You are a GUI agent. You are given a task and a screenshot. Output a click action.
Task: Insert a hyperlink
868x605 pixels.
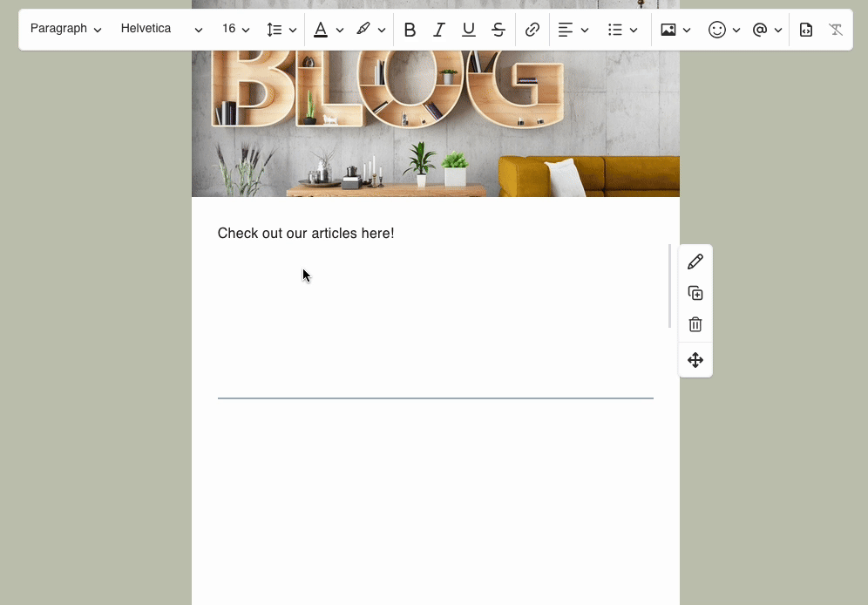point(532,30)
